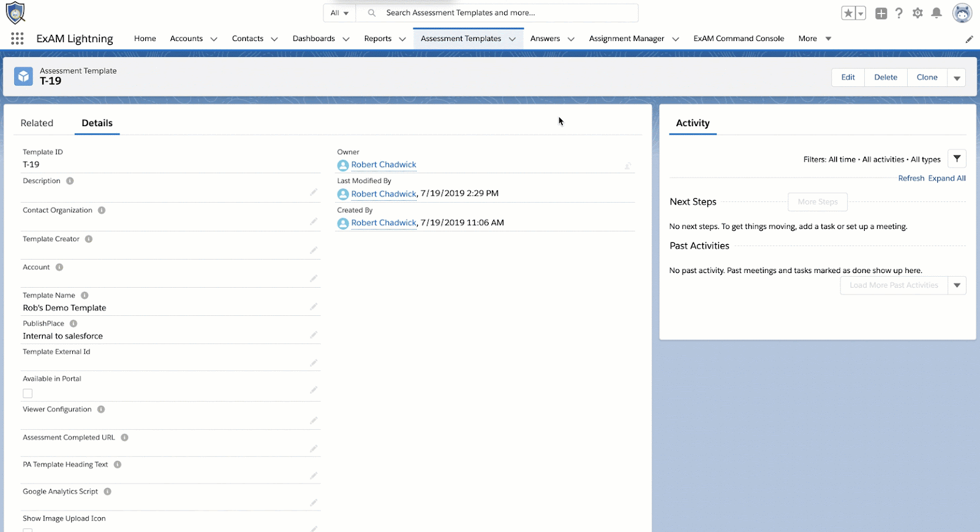Click the Assessment Completed URL info icon
This screenshot has height=532, width=980.
pos(124,438)
